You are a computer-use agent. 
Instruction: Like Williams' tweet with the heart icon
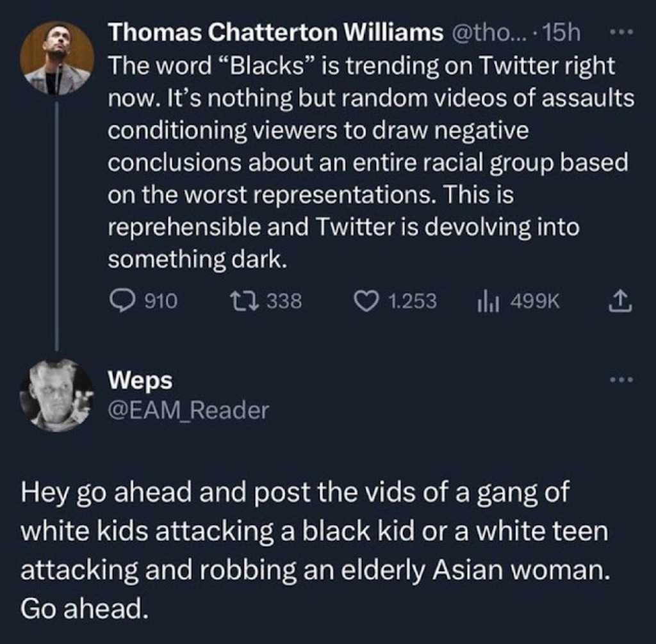click(x=366, y=301)
